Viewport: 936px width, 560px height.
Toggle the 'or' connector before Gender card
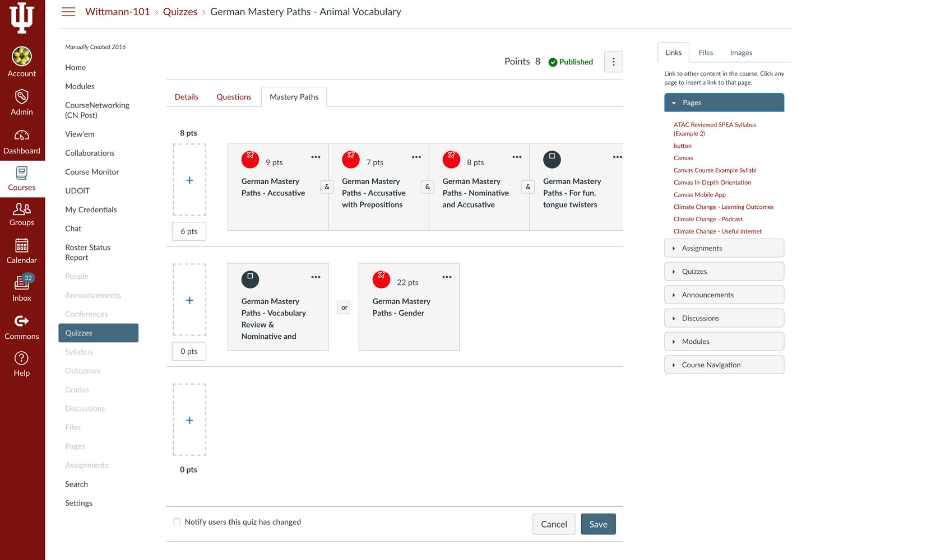coord(344,307)
